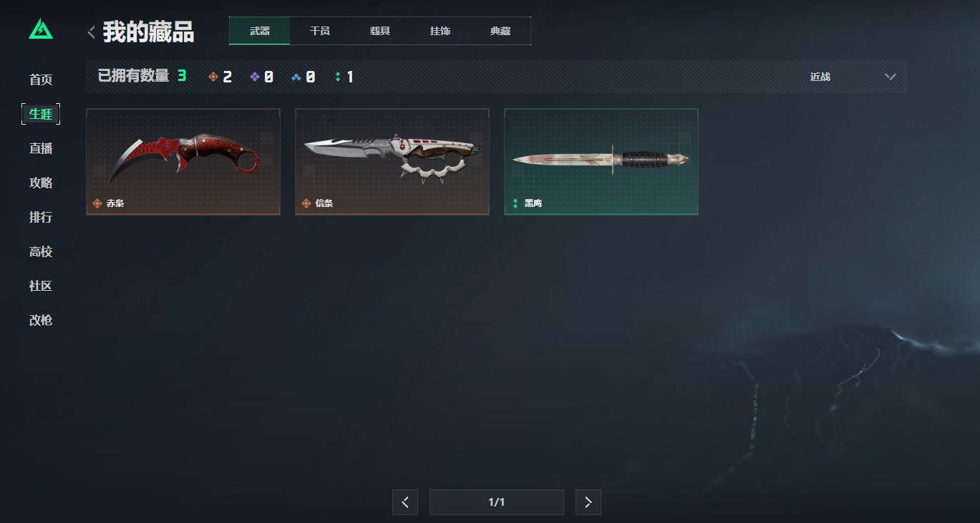980x523 pixels.
Task: Switch to the 载具 tab
Action: (380, 31)
